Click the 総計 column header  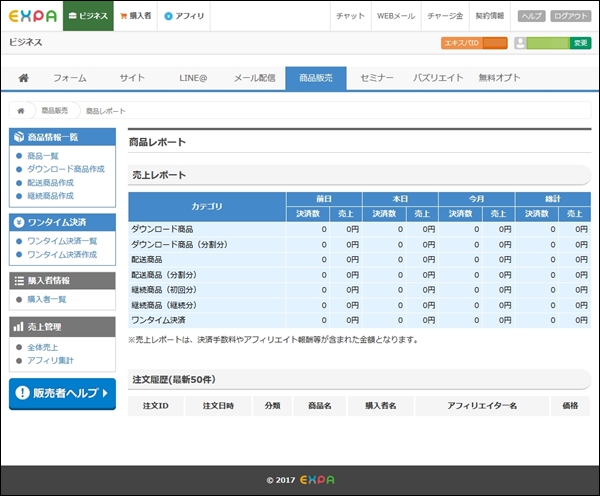pos(553,199)
